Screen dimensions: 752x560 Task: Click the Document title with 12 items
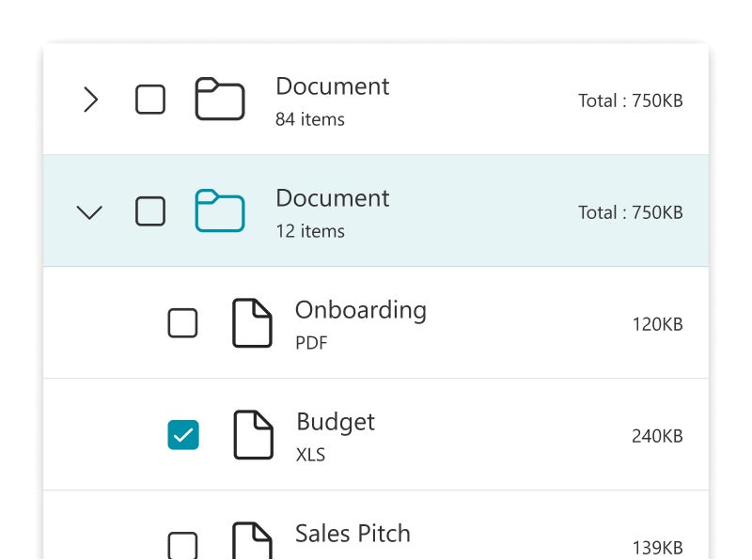tap(332, 198)
